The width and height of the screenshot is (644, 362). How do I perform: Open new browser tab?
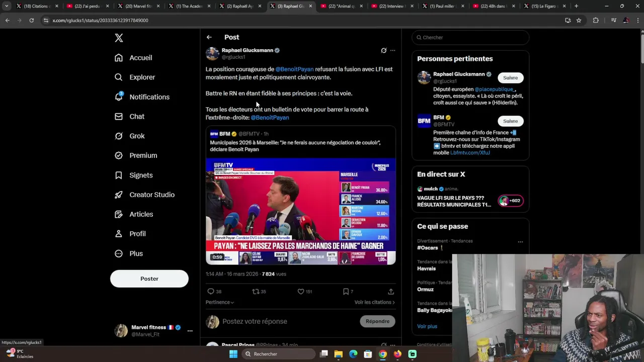tap(576, 6)
